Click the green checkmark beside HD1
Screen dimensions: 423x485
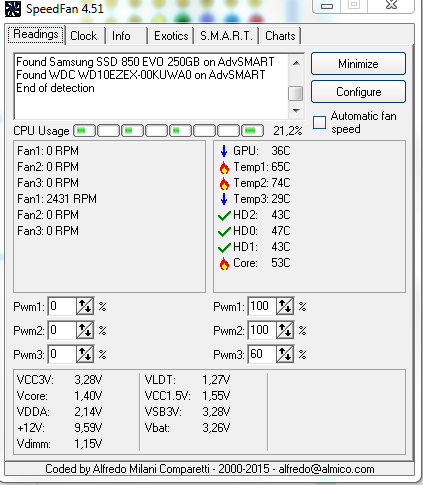(224, 247)
